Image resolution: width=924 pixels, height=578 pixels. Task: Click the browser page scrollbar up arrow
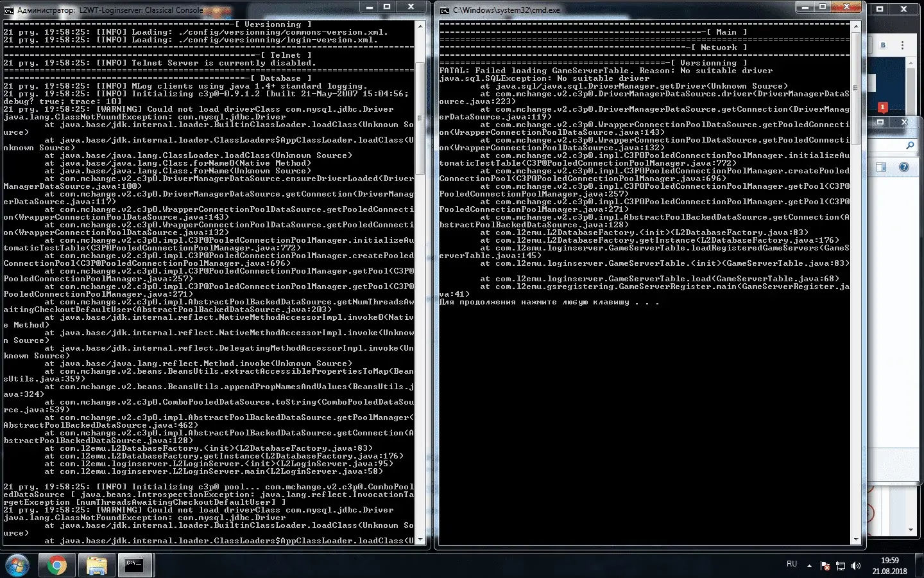coord(911,62)
